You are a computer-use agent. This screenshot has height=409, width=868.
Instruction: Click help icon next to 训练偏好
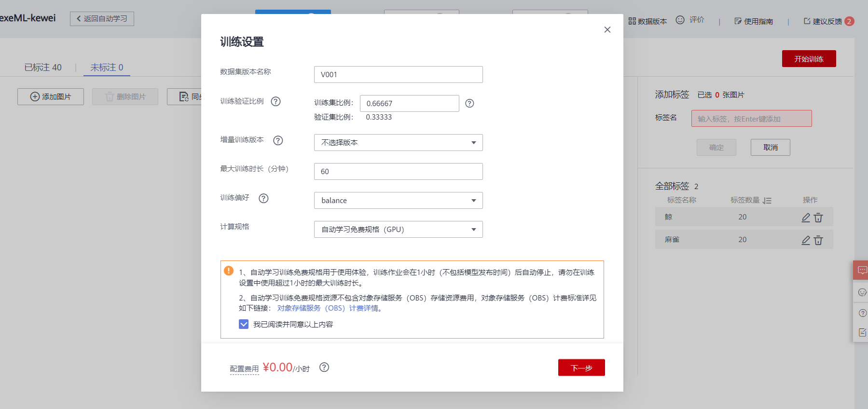[263, 198]
